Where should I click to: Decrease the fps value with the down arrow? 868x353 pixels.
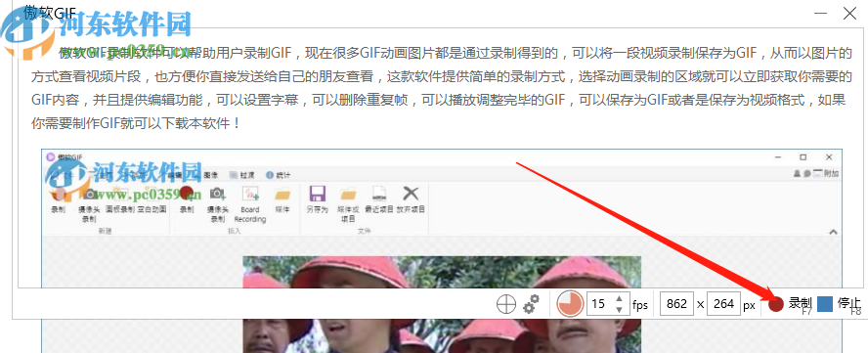[x=619, y=309]
